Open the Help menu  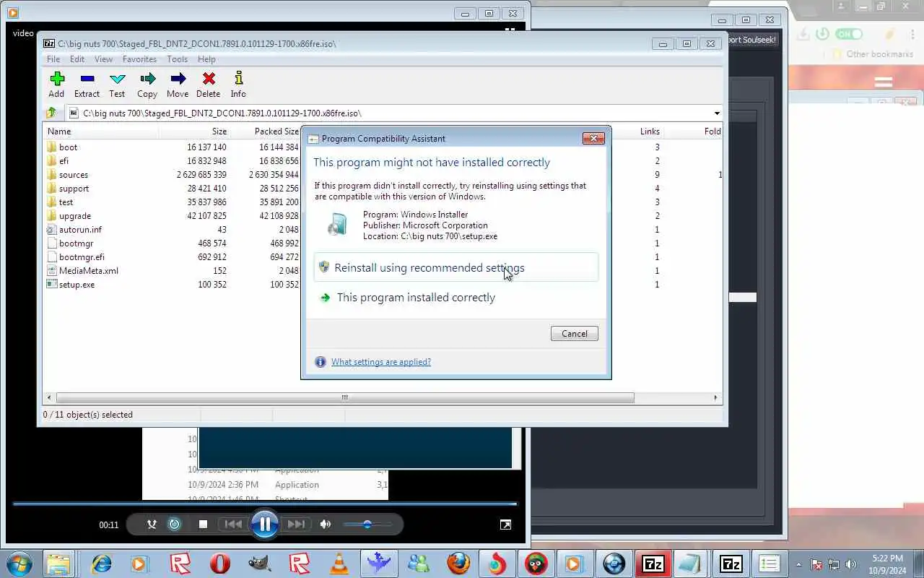point(206,59)
